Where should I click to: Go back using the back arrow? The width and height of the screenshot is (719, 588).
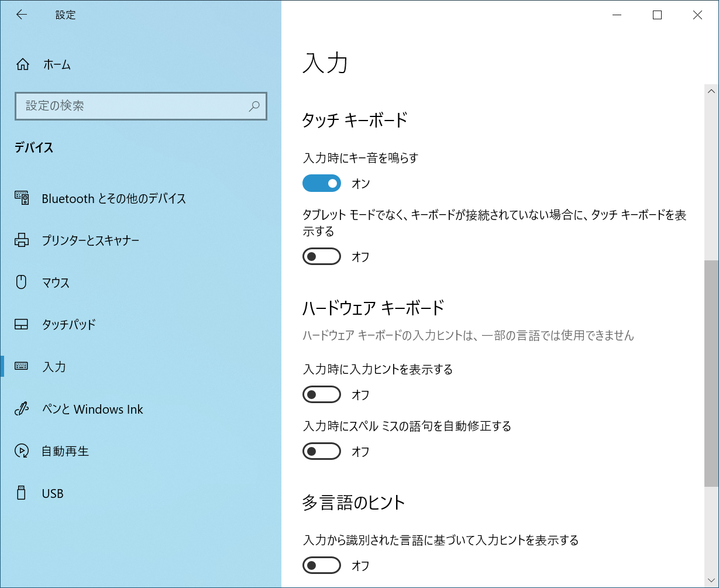click(21, 15)
